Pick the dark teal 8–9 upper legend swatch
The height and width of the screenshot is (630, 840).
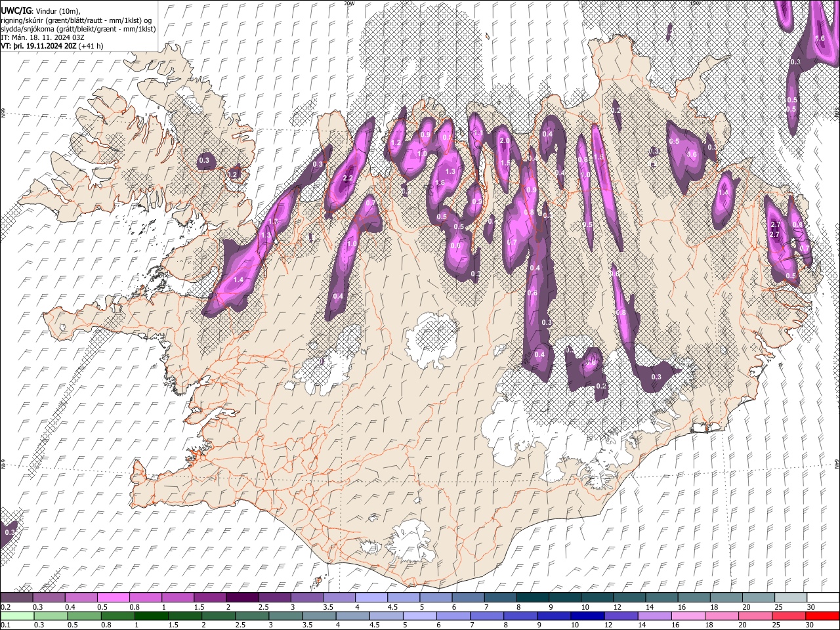(x=534, y=597)
